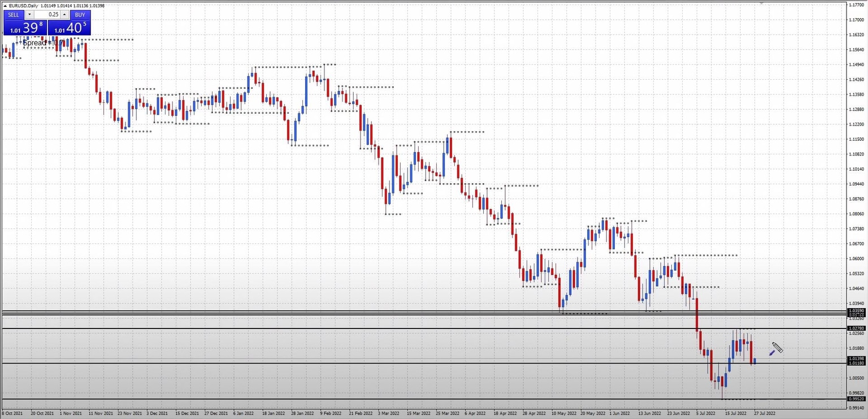
Task: Click the small triangle before EURUSD,Daily
Action: (5, 6)
